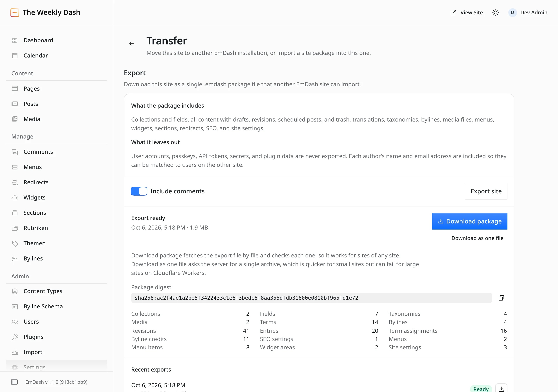Image resolution: width=558 pixels, height=392 pixels.
Task: Click the Redirects icon in sidebar
Action: click(x=15, y=182)
